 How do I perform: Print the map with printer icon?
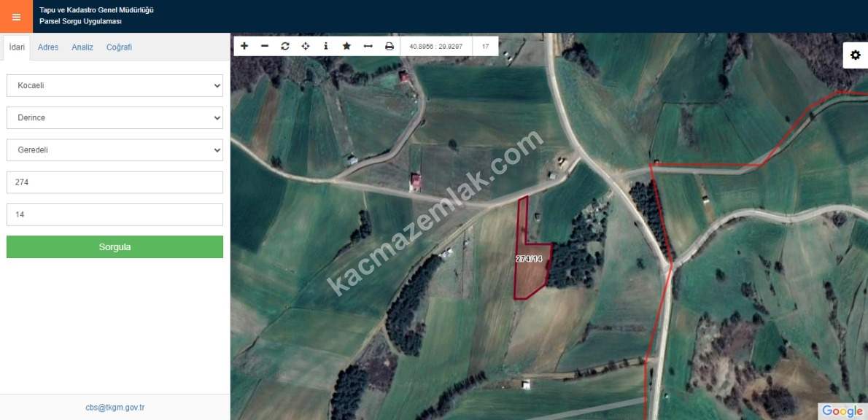(390, 46)
